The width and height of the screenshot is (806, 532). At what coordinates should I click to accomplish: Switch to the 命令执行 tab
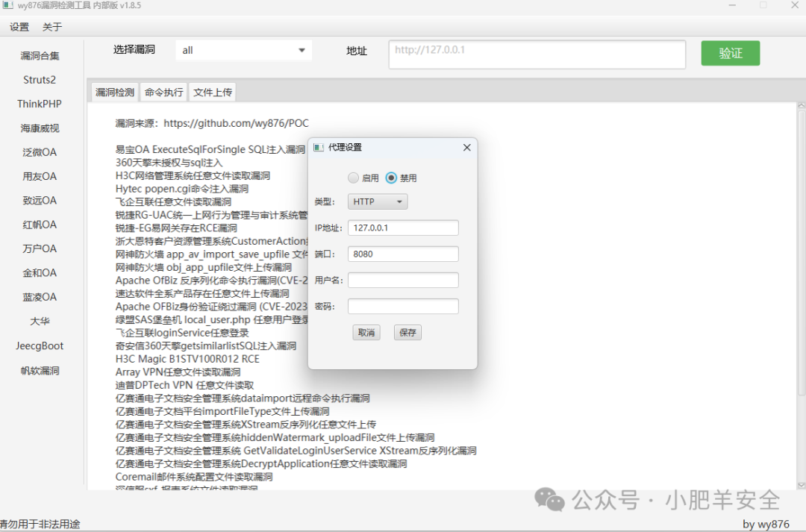click(163, 93)
